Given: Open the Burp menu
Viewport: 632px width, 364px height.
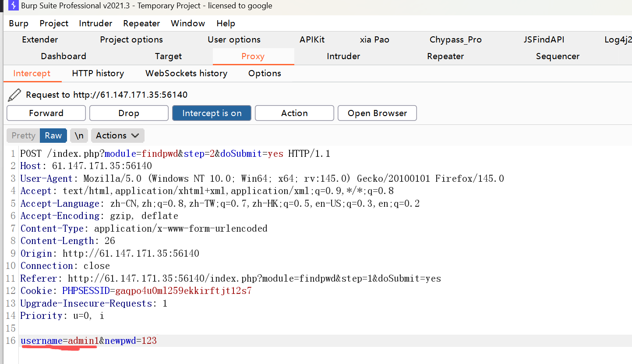Looking at the screenshot, I should point(18,24).
